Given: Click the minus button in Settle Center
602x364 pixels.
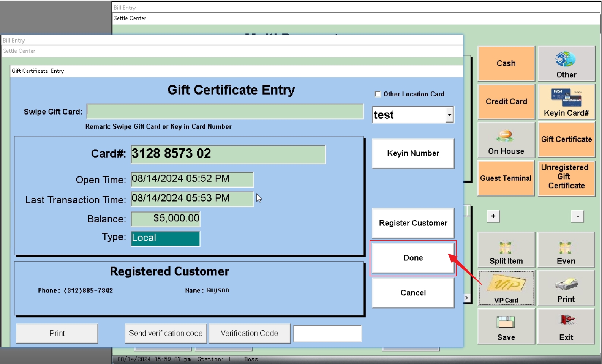Looking at the screenshot, I should (577, 217).
